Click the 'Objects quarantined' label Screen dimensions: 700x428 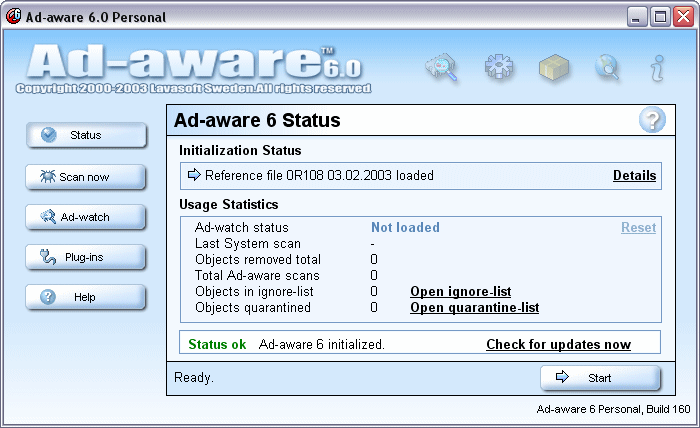point(253,307)
